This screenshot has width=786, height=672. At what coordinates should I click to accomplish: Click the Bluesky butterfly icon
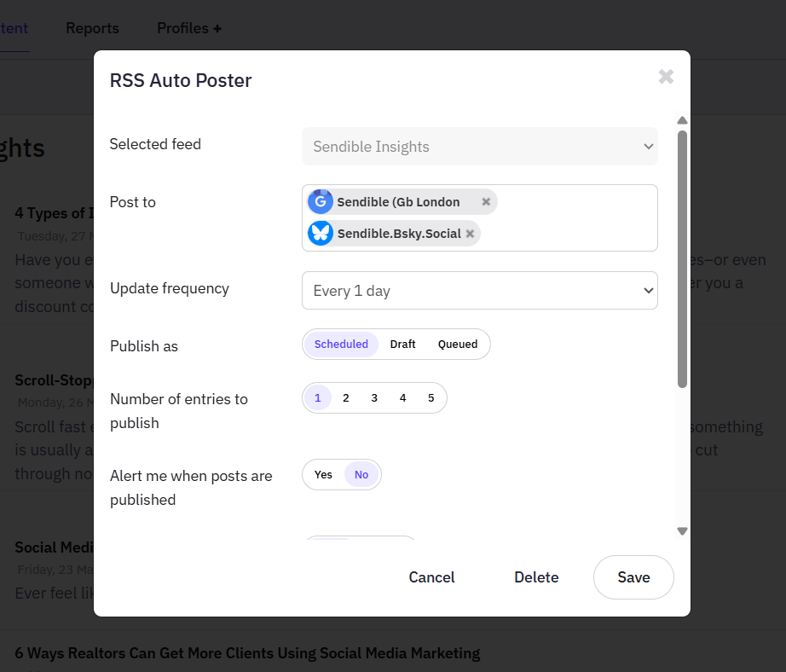click(x=321, y=233)
